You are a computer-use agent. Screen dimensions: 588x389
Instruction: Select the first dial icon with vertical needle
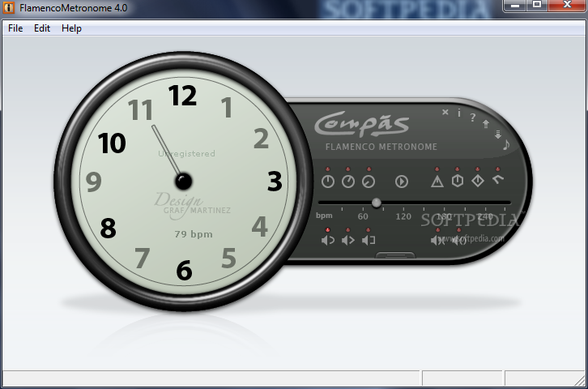click(328, 182)
